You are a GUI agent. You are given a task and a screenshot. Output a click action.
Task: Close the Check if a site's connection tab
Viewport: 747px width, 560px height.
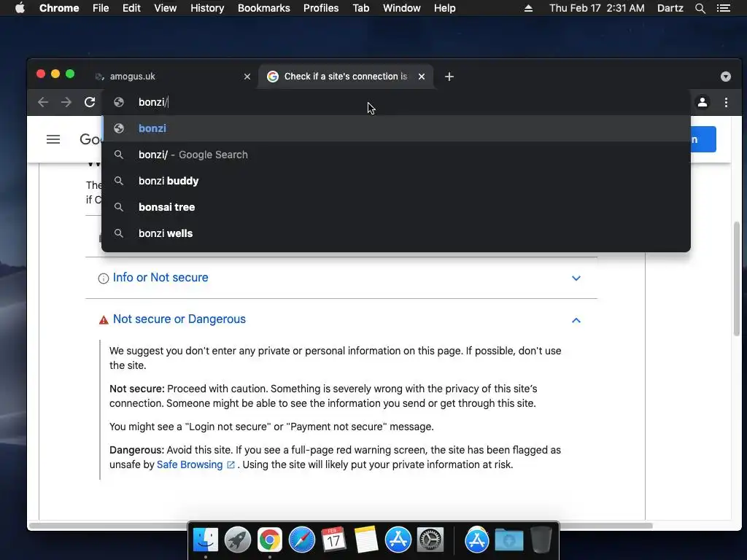point(422,77)
